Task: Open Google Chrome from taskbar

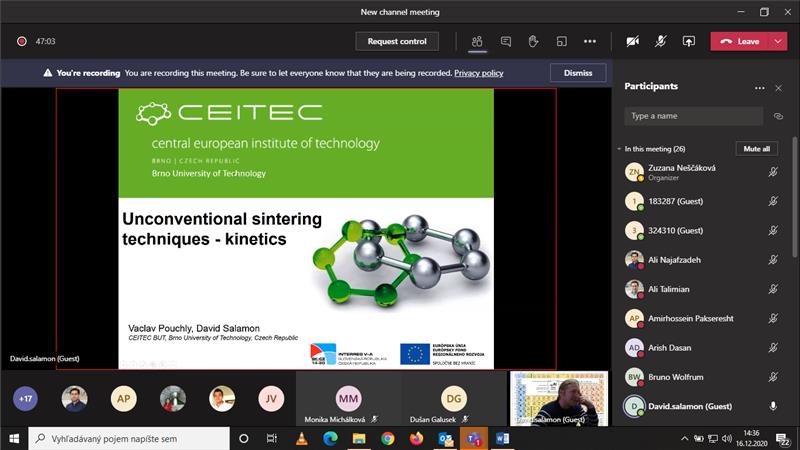Action: tap(388, 438)
